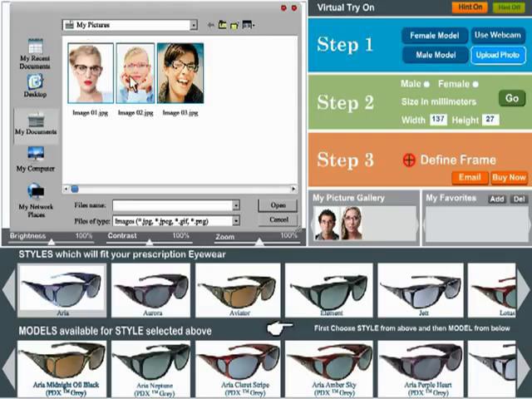Click into the File name field

172,205
